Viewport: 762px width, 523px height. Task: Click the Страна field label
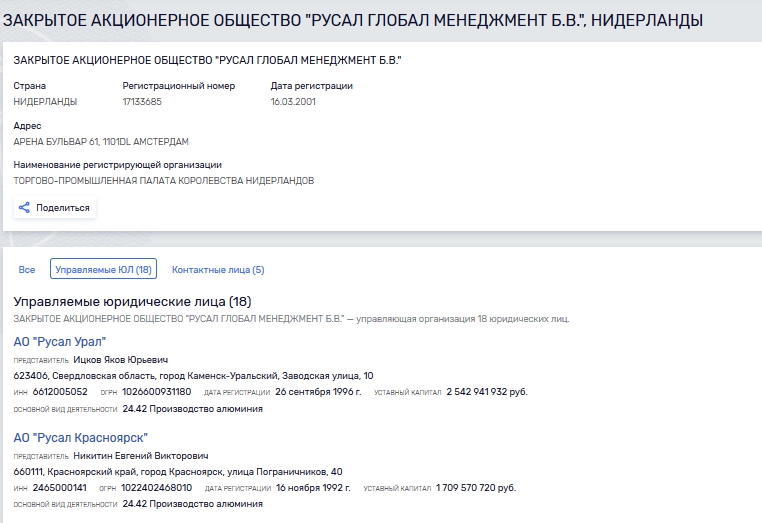click(30, 86)
